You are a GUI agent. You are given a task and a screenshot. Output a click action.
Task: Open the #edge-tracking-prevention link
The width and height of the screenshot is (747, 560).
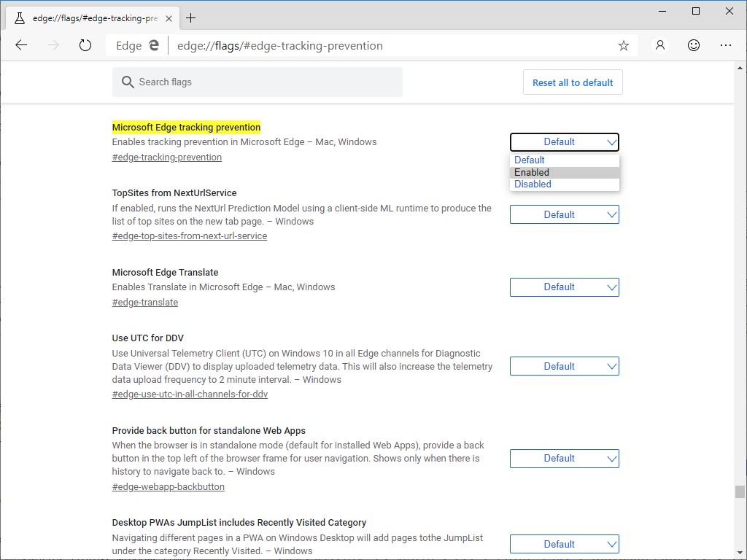click(x=166, y=157)
